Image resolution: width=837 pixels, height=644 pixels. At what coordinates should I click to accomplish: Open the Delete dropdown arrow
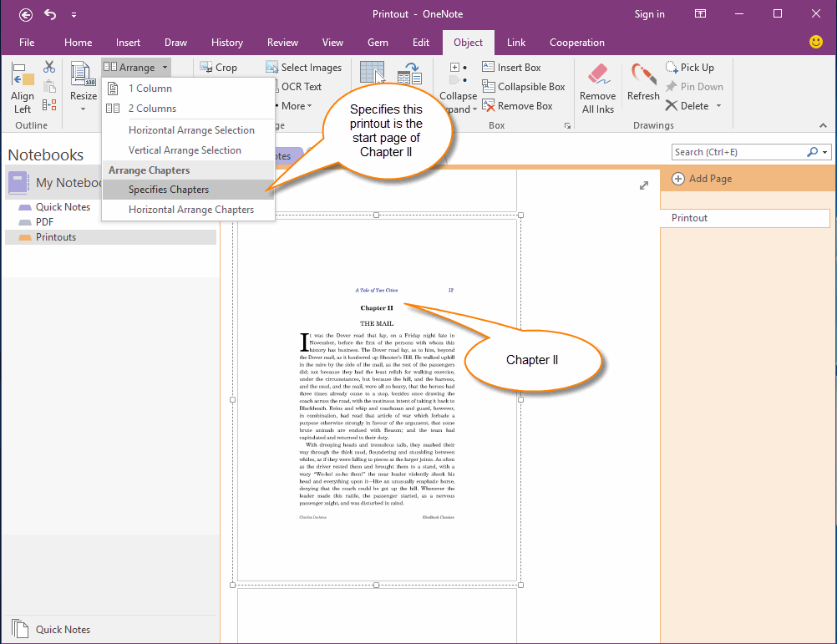click(718, 105)
